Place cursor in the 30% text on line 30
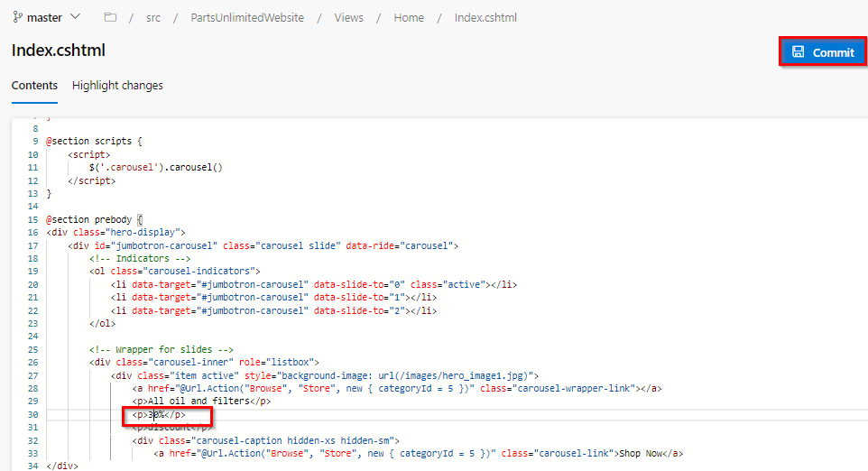 pos(156,414)
